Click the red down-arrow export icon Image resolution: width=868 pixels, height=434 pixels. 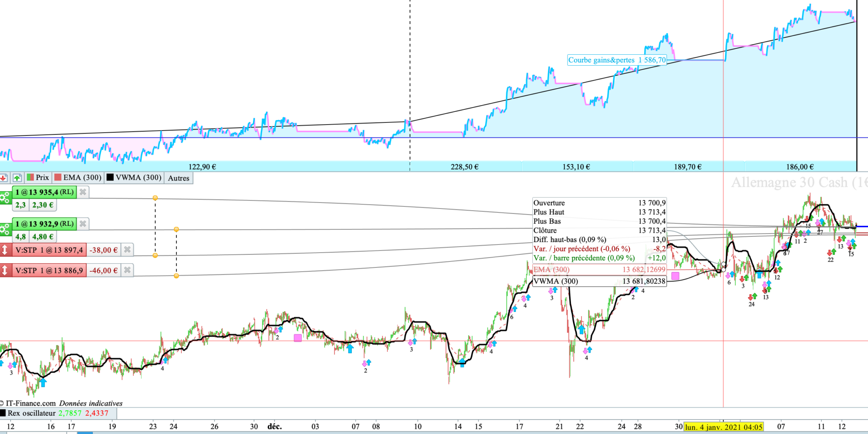4,178
